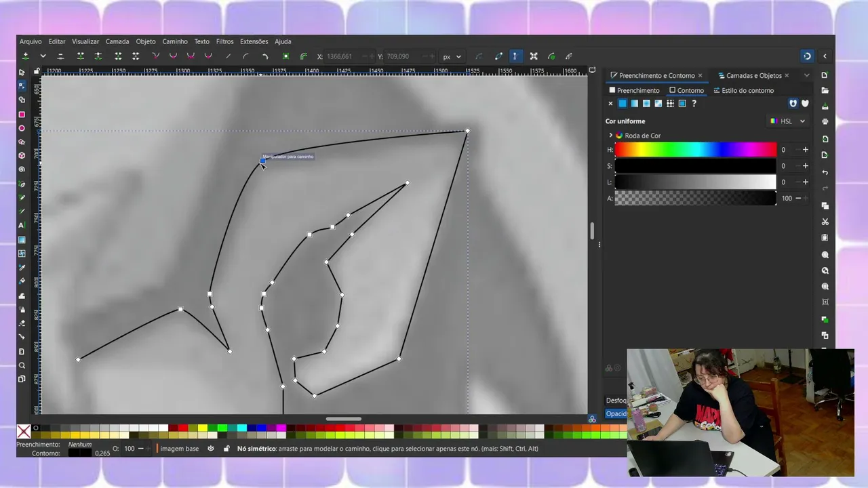The image size is (868, 488).
Task: Open the Filtros menu
Action: [x=224, y=41]
